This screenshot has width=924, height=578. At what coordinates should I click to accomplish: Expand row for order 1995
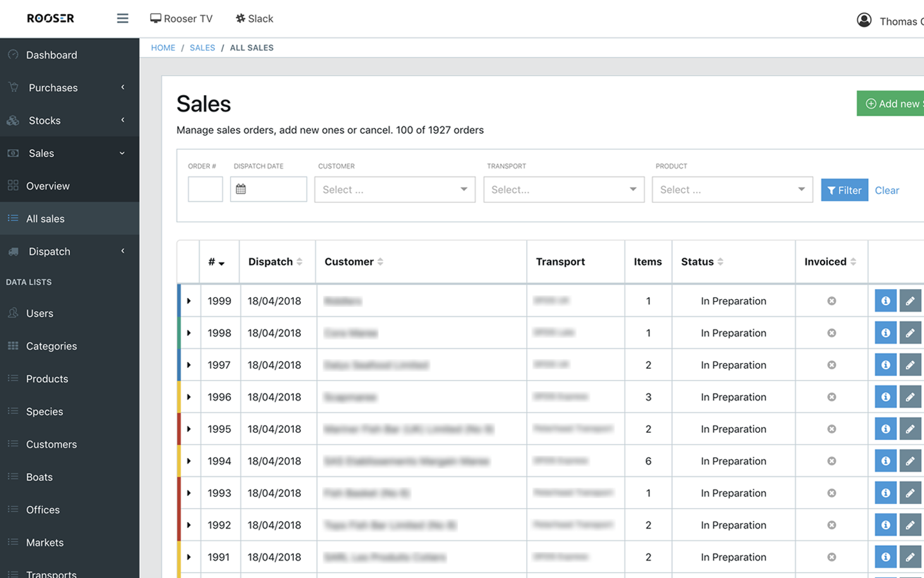click(189, 429)
